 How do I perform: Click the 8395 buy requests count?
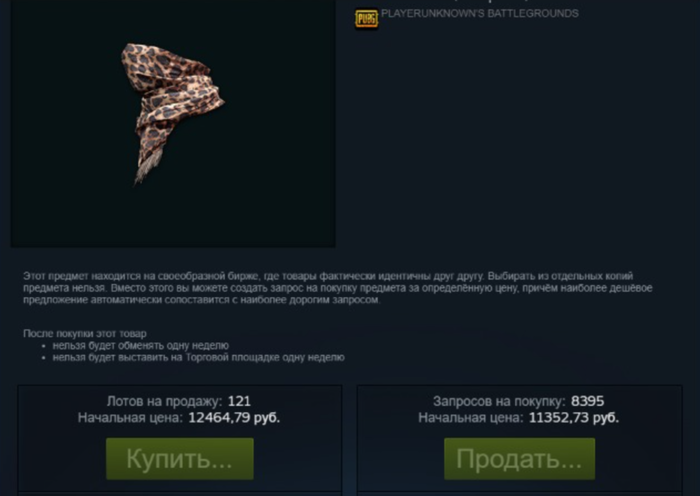coord(588,401)
